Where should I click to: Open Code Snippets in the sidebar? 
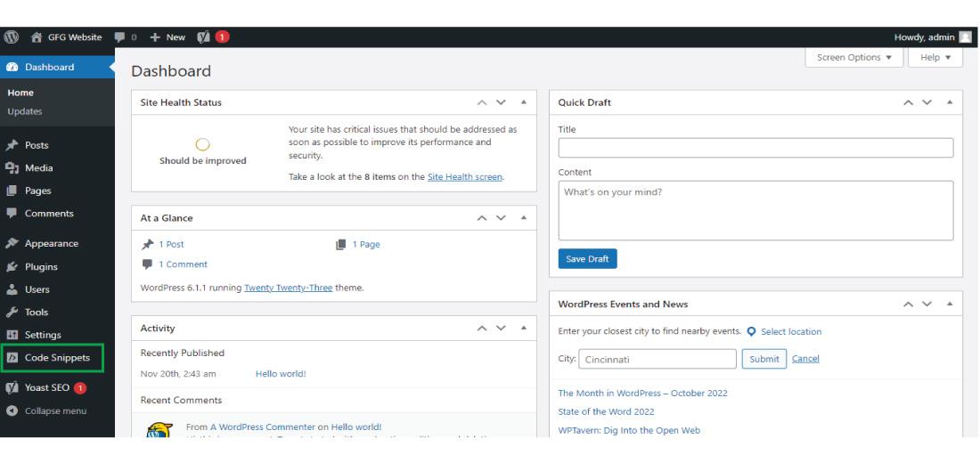tap(57, 358)
